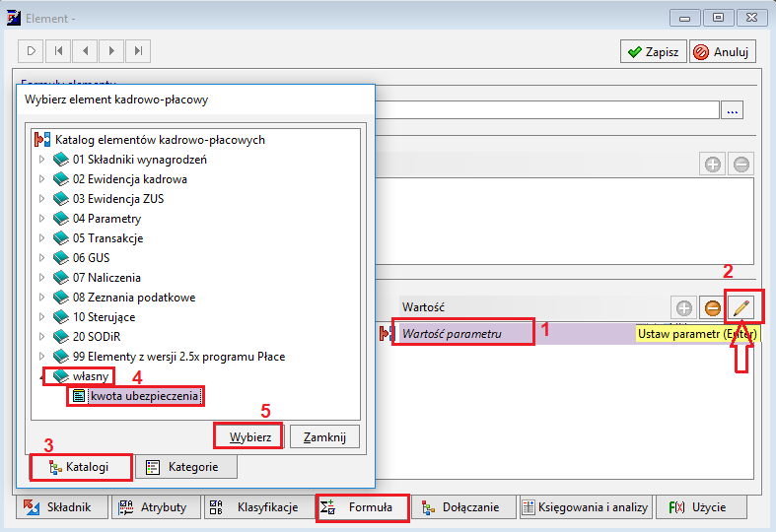This screenshot has height=532, width=776.
Task: Click next record arrow in toolbar
Action: click(x=111, y=51)
